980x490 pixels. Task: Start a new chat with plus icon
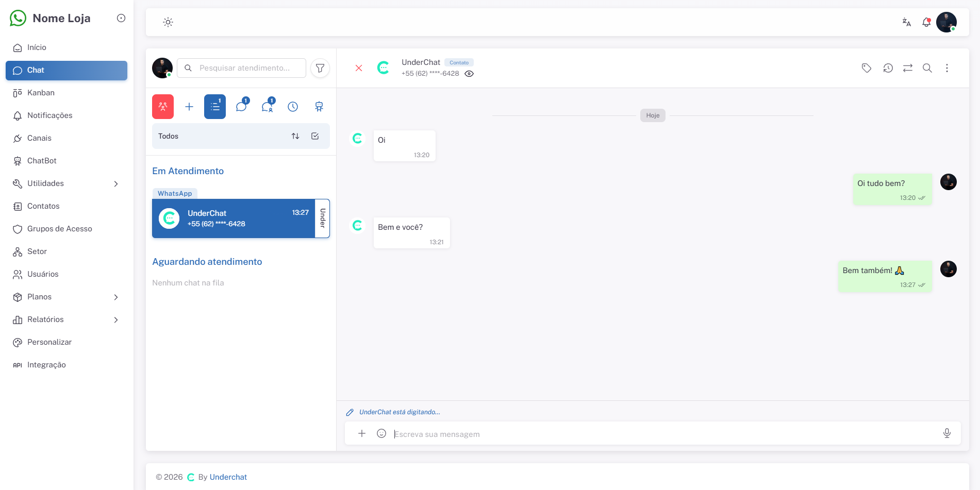[x=189, y=107]
